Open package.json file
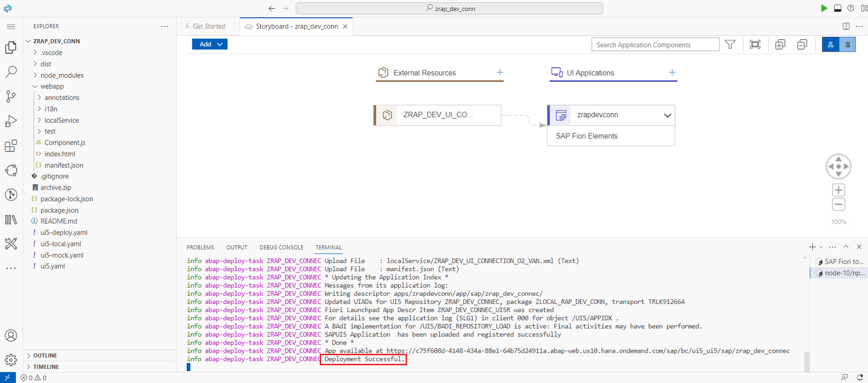868x383 pixels. (x=59, y=210)
